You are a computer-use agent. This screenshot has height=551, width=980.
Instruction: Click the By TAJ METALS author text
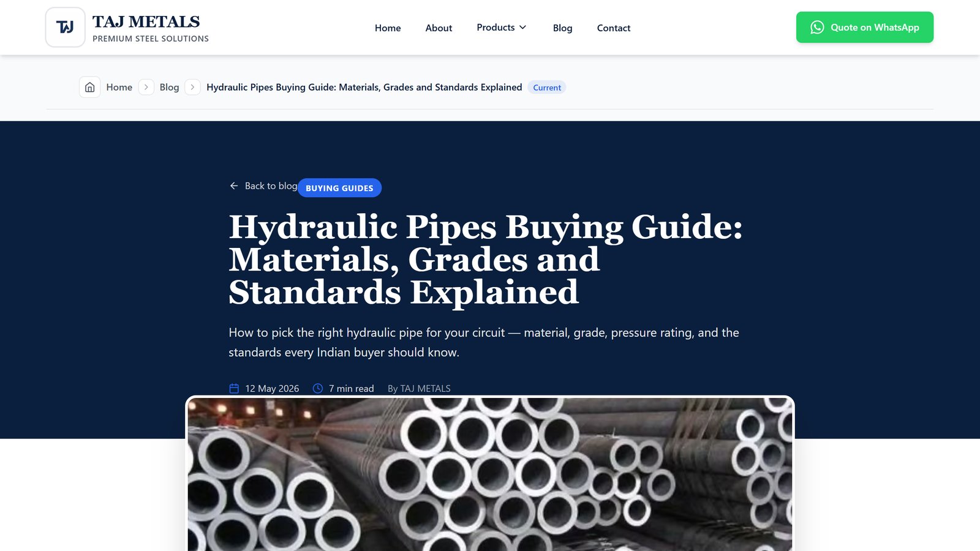pyautogui.click(x=419, y=388)
